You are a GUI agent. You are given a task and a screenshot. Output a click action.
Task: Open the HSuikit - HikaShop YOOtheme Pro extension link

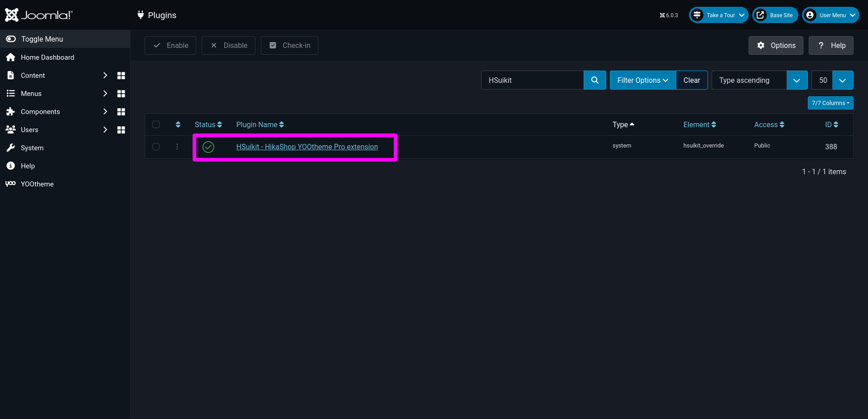[x=307, y=147]
